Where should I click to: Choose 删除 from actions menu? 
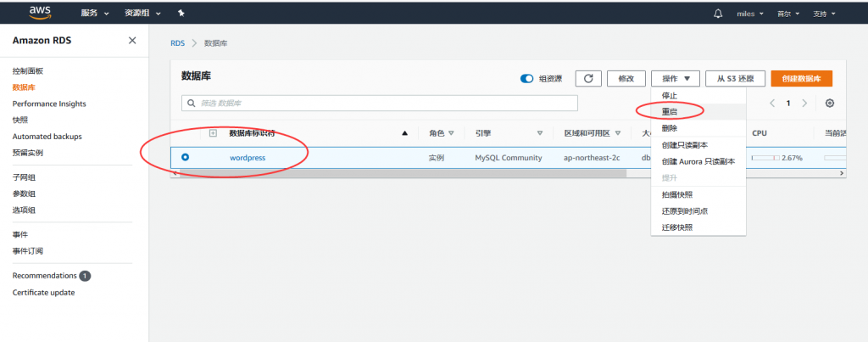698,128
